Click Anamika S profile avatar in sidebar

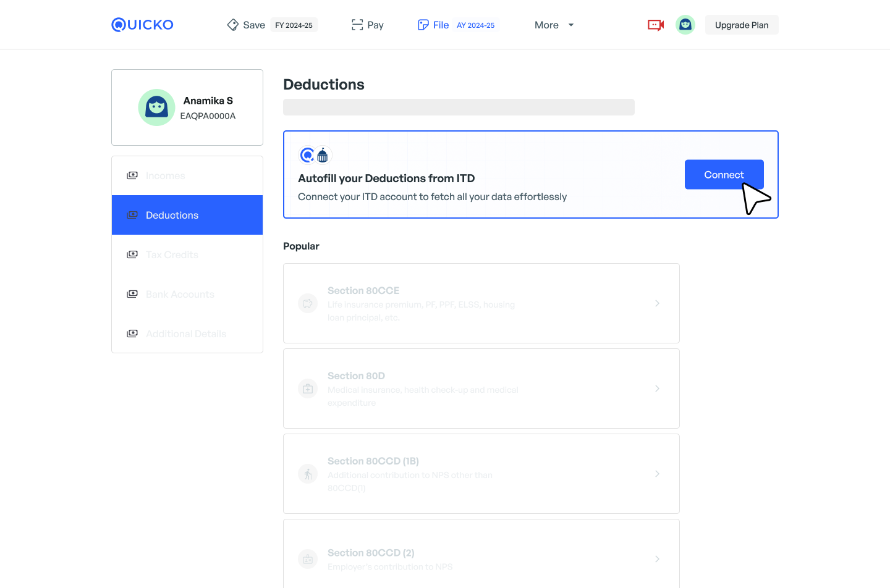(156, 107)
